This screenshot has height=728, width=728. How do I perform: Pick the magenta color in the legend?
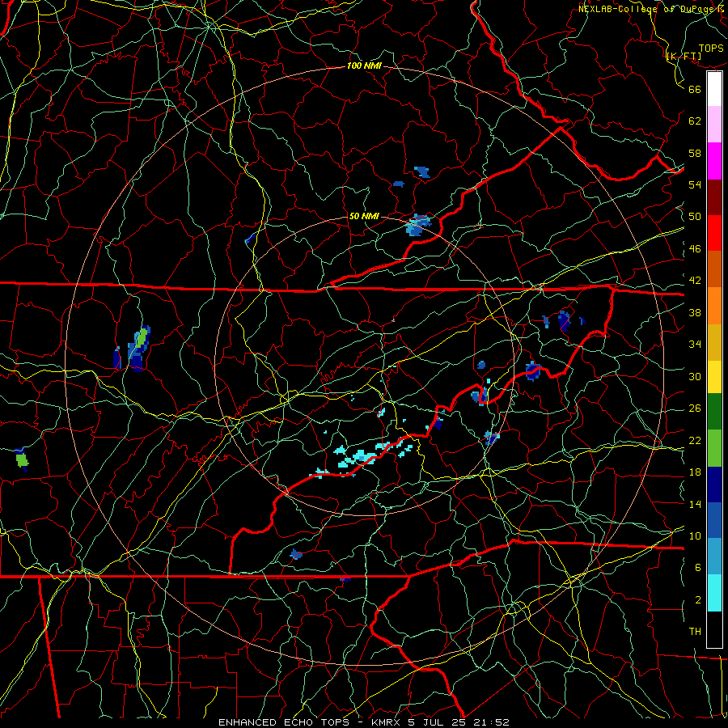(x=714, y=161)
